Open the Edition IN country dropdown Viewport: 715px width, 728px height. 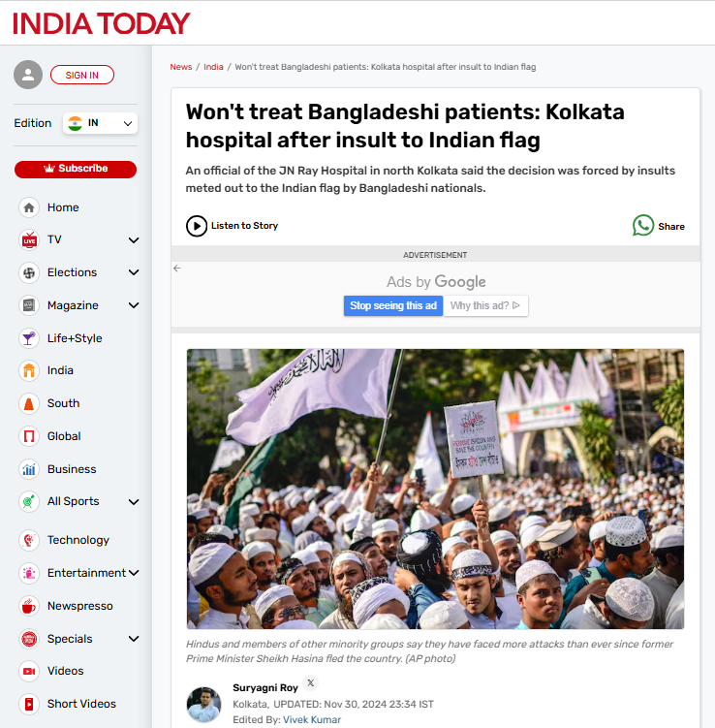tap(100, 123)
